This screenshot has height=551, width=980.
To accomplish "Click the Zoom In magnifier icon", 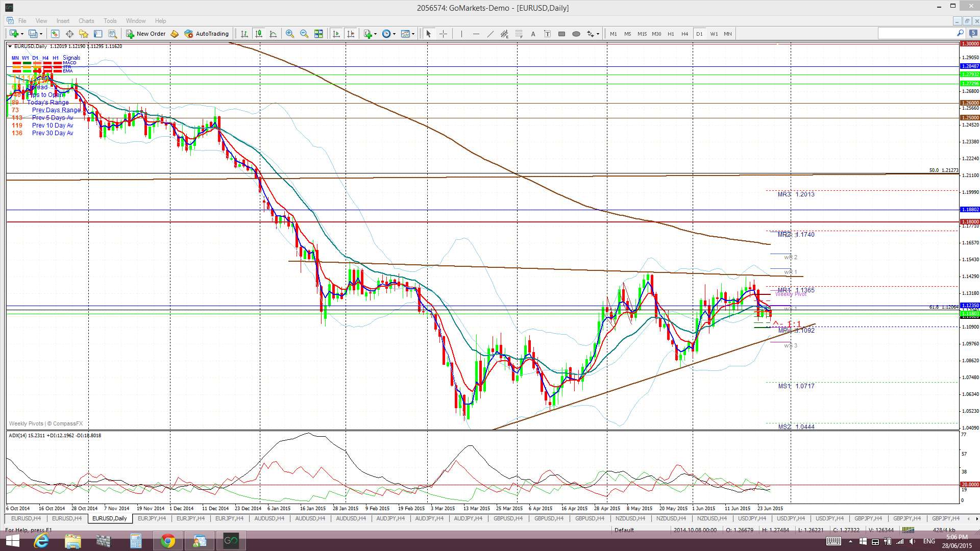I will tap(289, 34).
